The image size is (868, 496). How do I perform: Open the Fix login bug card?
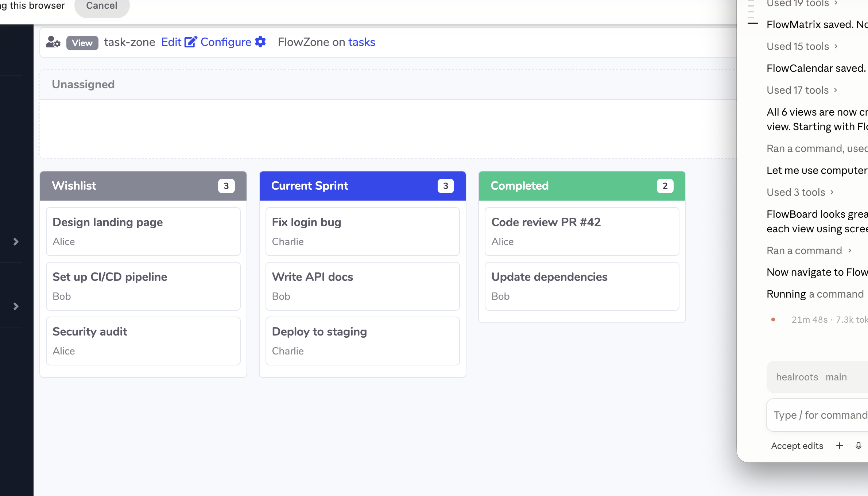[363, 232]
